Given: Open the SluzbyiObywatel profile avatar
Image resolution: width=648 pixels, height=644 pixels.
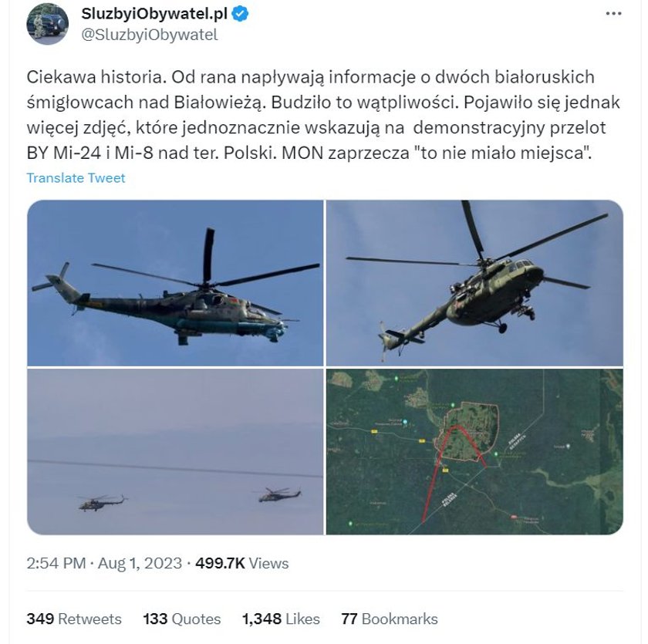Looking at the screenshot, I should [x=48, y=24].
